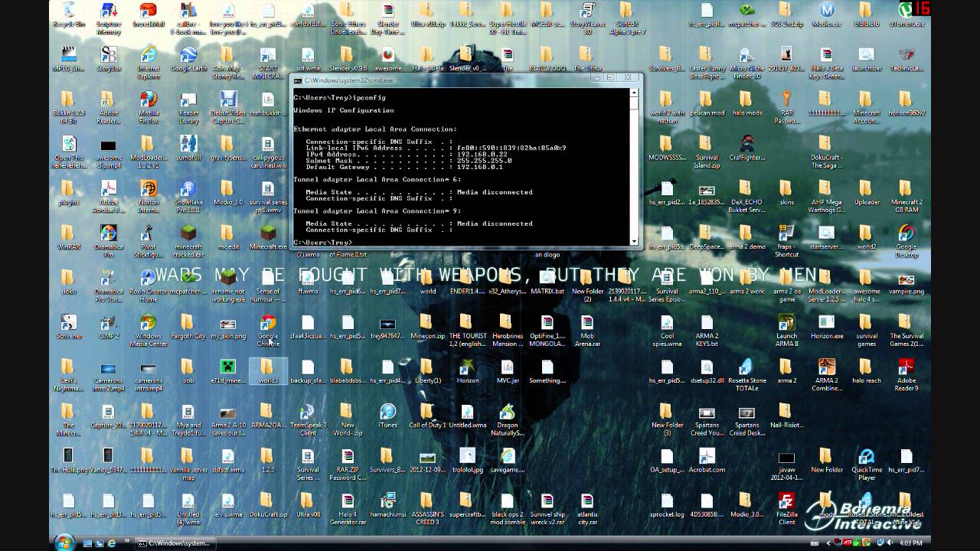This screenshot has height=551, width=980.
Task: Maximize the cmd.exe window
Action: (610, 77)
